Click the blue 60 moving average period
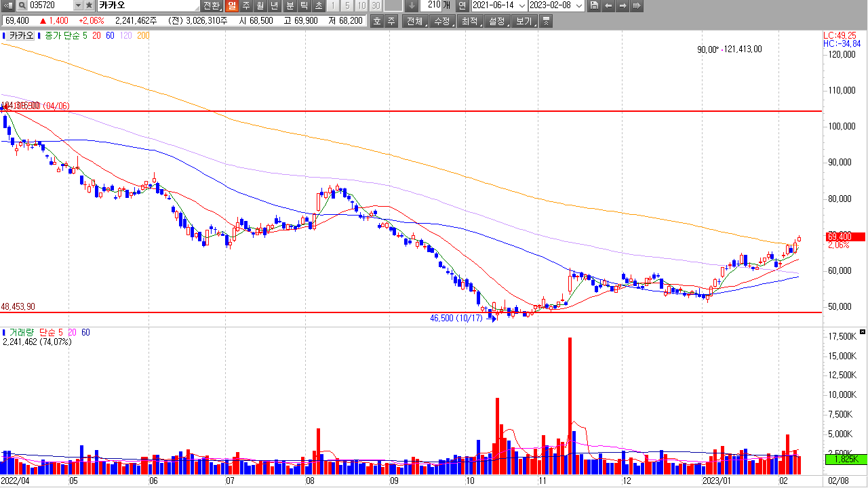This screenshot has height=488, width=868. 110,36
